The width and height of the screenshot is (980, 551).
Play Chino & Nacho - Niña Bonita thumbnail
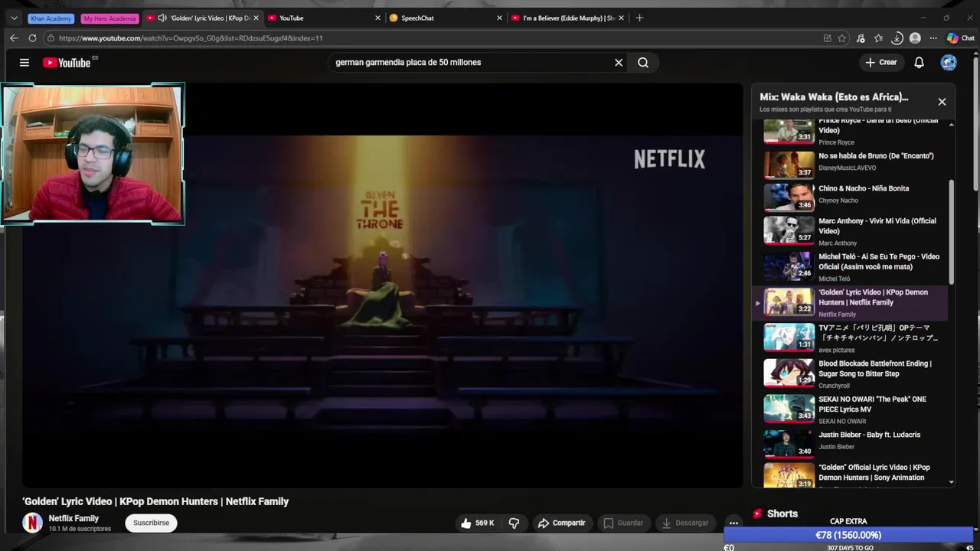[x=789, y=197]
